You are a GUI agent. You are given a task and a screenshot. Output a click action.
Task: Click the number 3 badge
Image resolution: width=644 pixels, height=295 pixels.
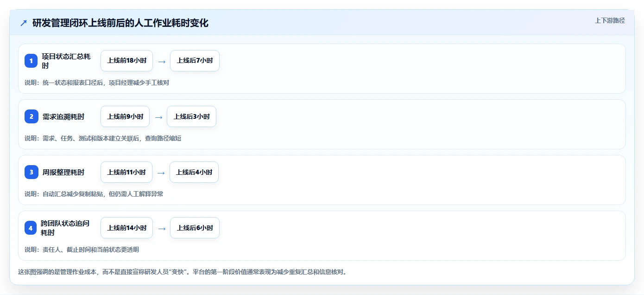pos(31,172)
